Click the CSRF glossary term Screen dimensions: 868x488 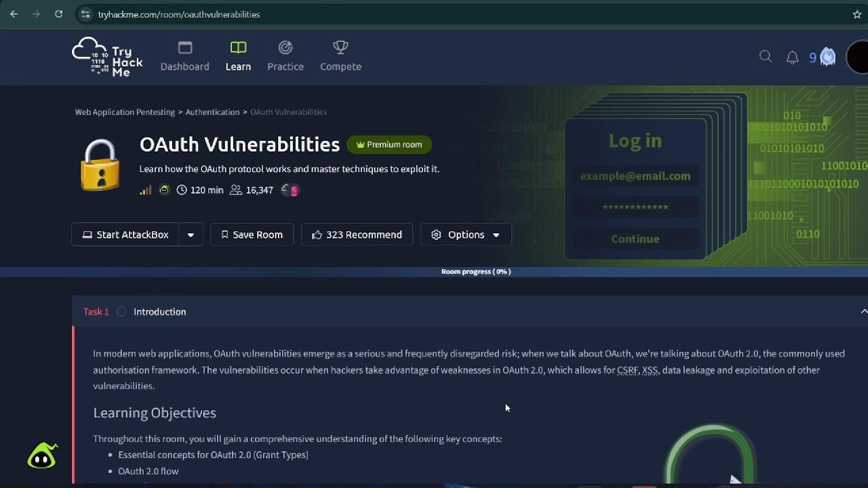click(627, 370)
